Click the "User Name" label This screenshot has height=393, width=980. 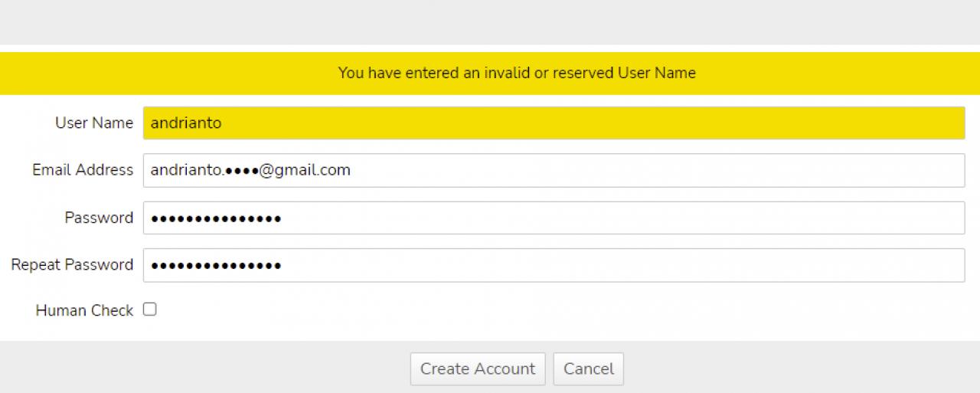[93, 123]
